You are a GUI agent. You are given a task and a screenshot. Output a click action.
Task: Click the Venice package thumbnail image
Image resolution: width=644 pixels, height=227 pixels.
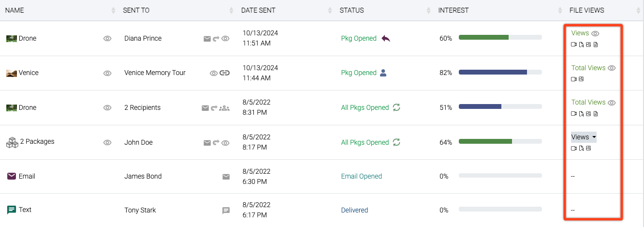pos(12,73)
